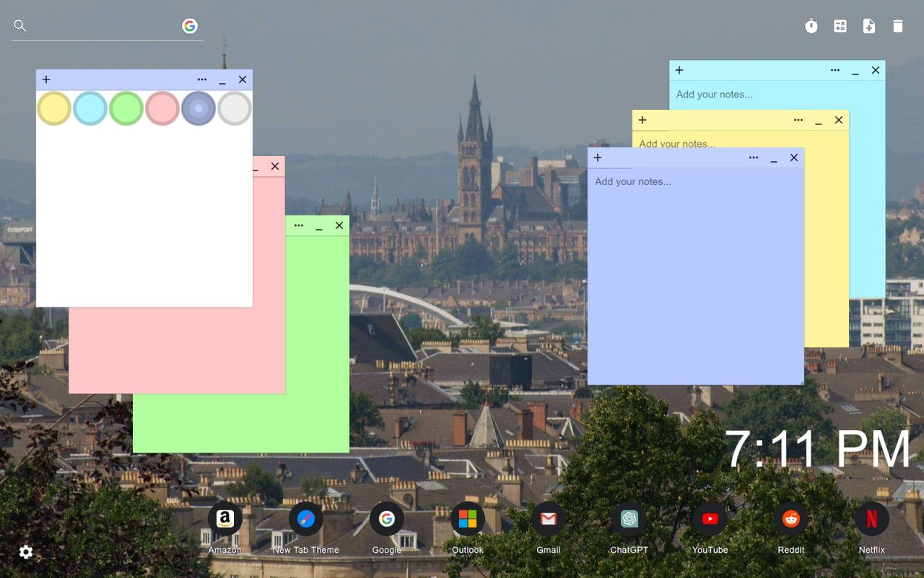Open the purple note's three-dot options menu
924x578 pixels.
click(754, 158)
